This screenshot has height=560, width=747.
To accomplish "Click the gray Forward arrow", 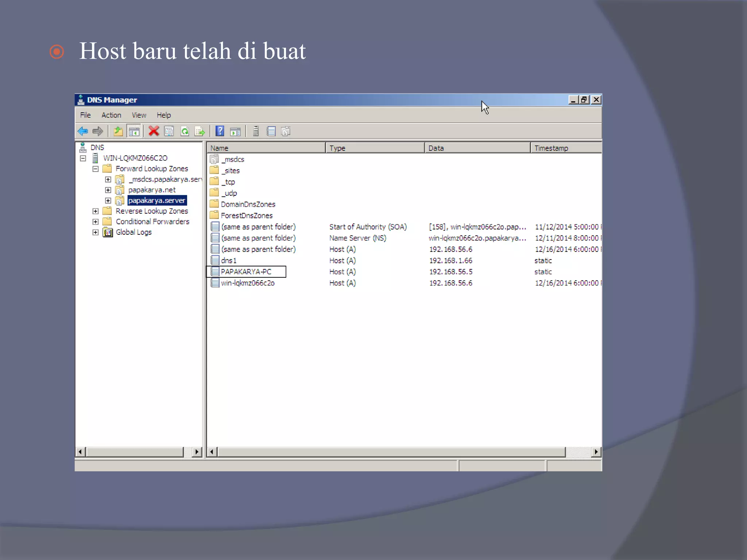I will pyautogui.click(x=98, y=131).
